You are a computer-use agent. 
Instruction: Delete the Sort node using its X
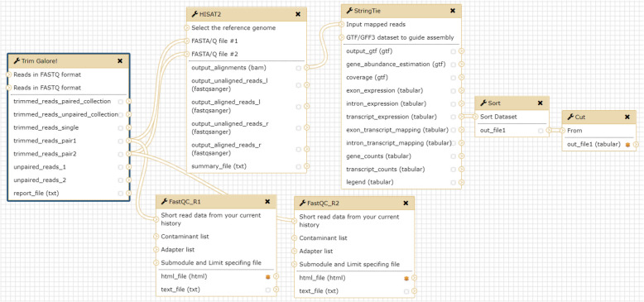540,103
